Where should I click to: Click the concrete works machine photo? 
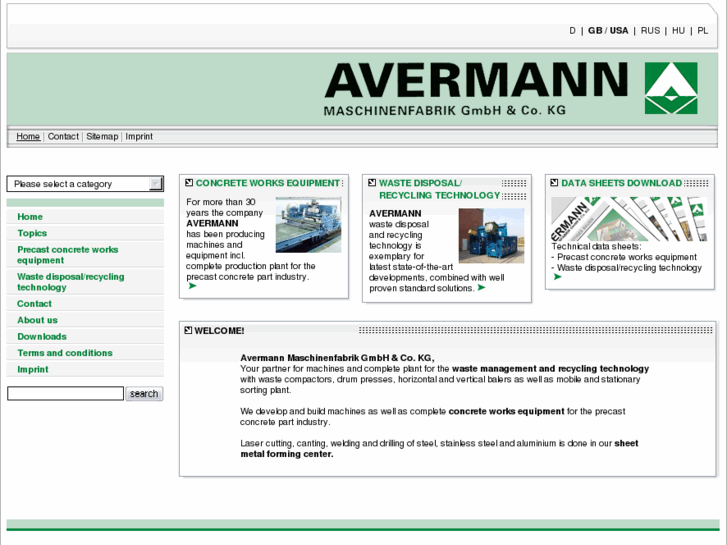tap(308, 224)
